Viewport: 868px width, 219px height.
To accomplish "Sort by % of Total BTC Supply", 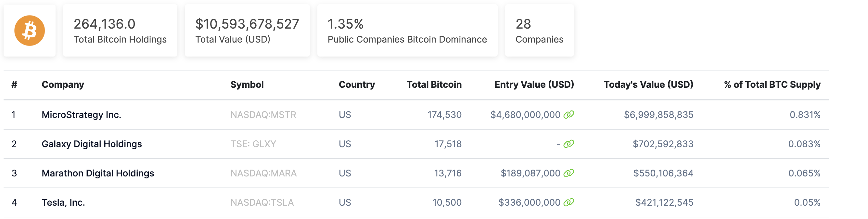I will pos(772,84).
